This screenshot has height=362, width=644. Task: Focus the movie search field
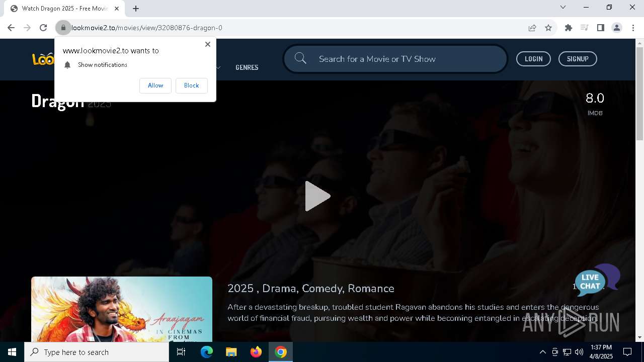[x=395, y=59]
